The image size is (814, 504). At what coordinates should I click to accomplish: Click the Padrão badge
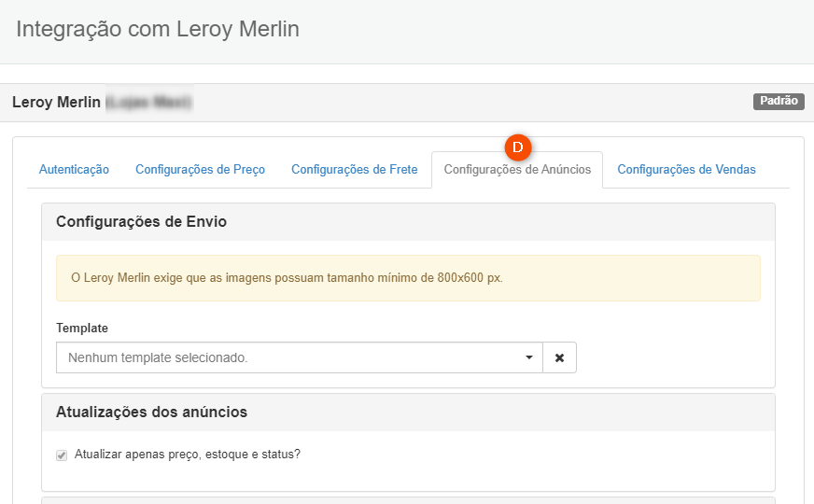(x=779, y=101)
